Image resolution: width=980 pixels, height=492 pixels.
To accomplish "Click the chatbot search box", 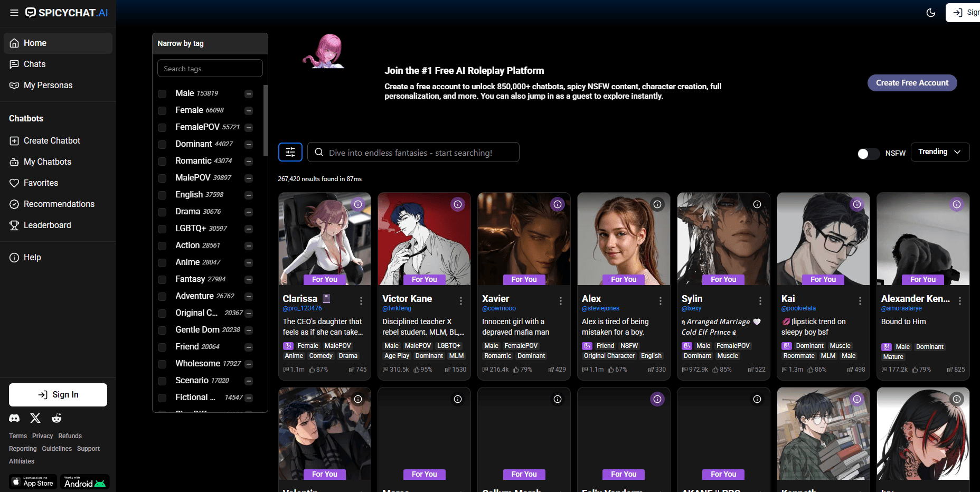I will tap(413, 152).
